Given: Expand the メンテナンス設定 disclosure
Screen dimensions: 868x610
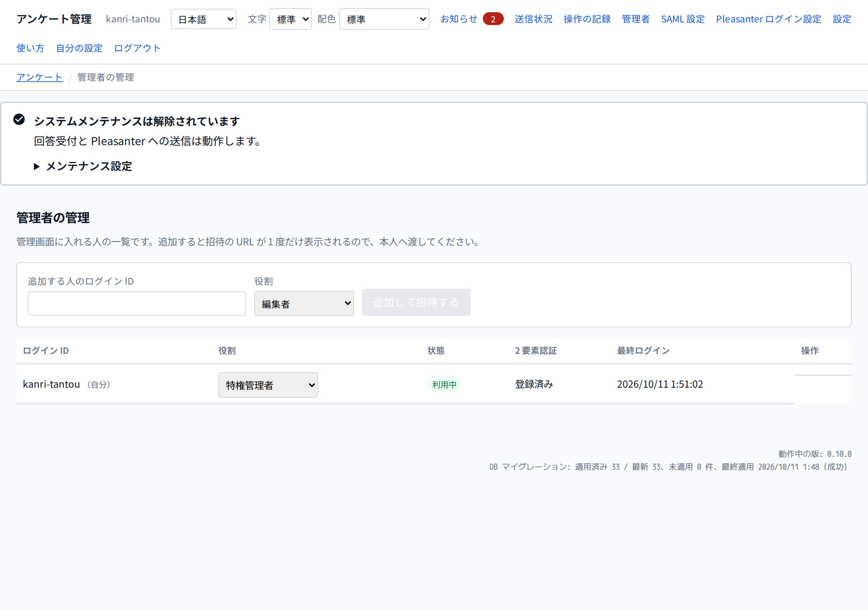Looking at the screenshot, I should 83,166.
